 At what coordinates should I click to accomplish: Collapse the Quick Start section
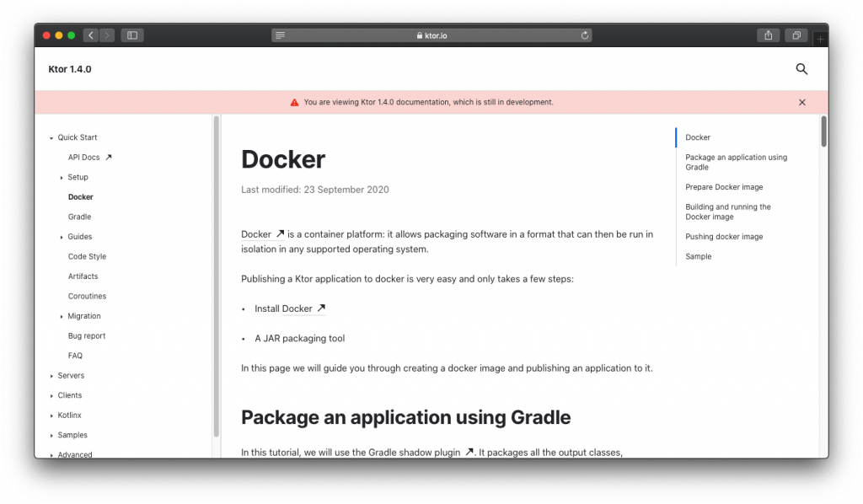(51, 138)
